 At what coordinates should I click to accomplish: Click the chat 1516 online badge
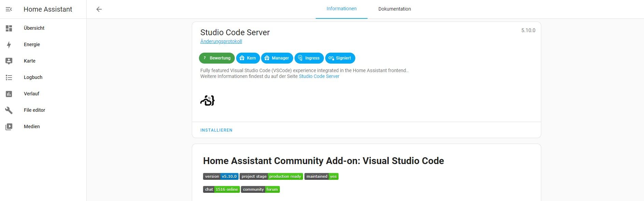click(x=221, y=189)
